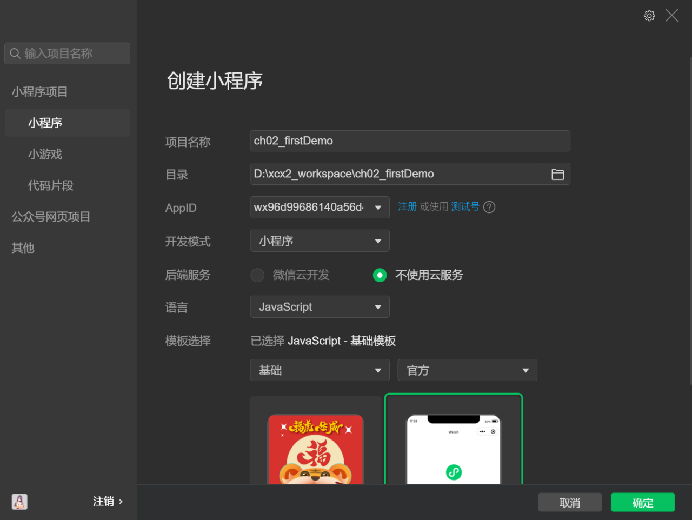Close the create mini program dialog
The image size is (693, 521).
[672, 16]
